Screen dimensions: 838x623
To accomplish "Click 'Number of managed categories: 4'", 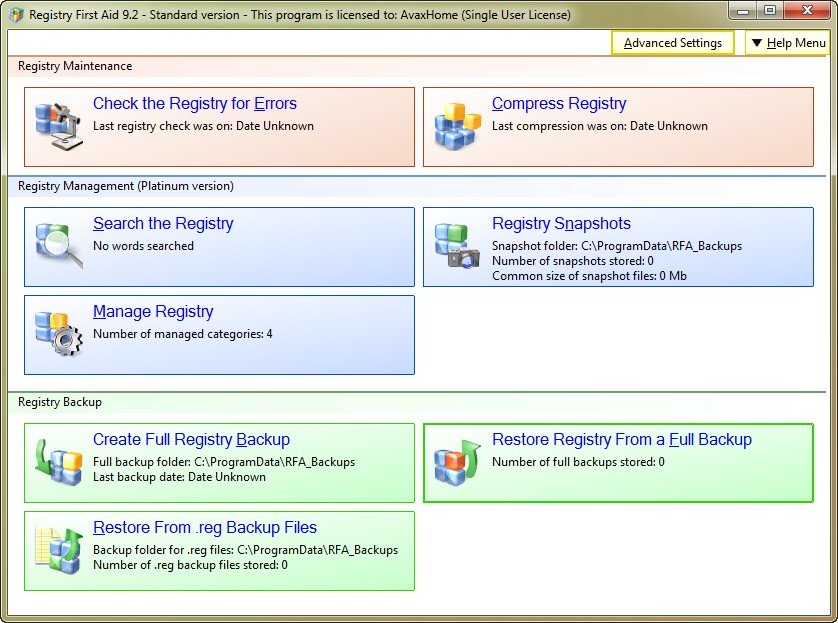I will (x=183, y=334).
